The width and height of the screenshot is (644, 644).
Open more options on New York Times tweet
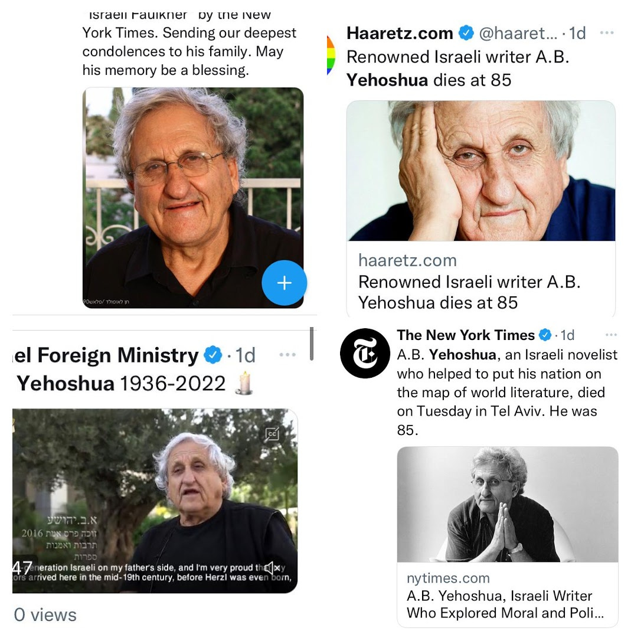[611, 335]
